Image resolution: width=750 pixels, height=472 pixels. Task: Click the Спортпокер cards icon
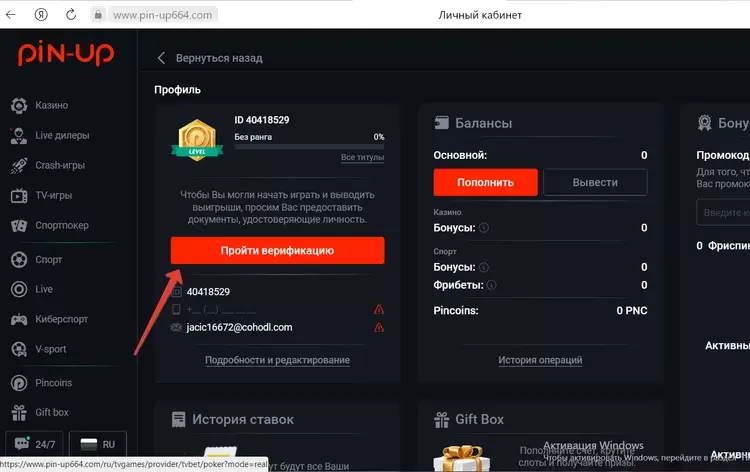click(x=19, y=226)
